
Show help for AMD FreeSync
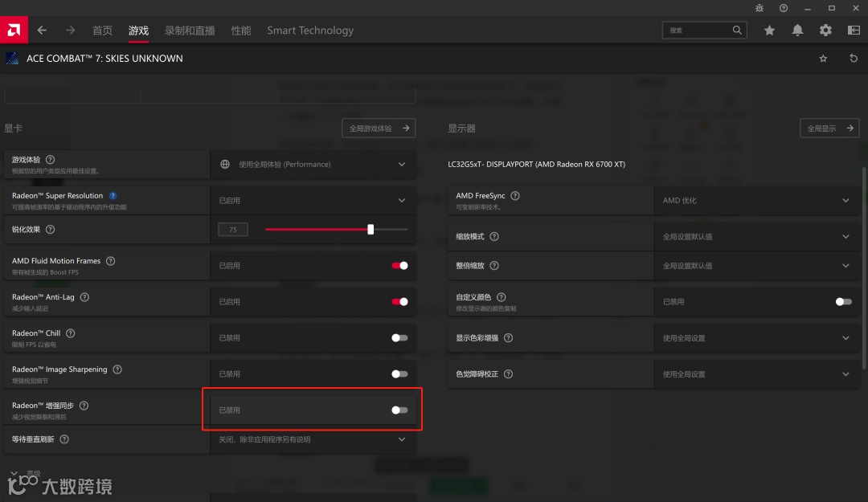click(x=515, y=195)
